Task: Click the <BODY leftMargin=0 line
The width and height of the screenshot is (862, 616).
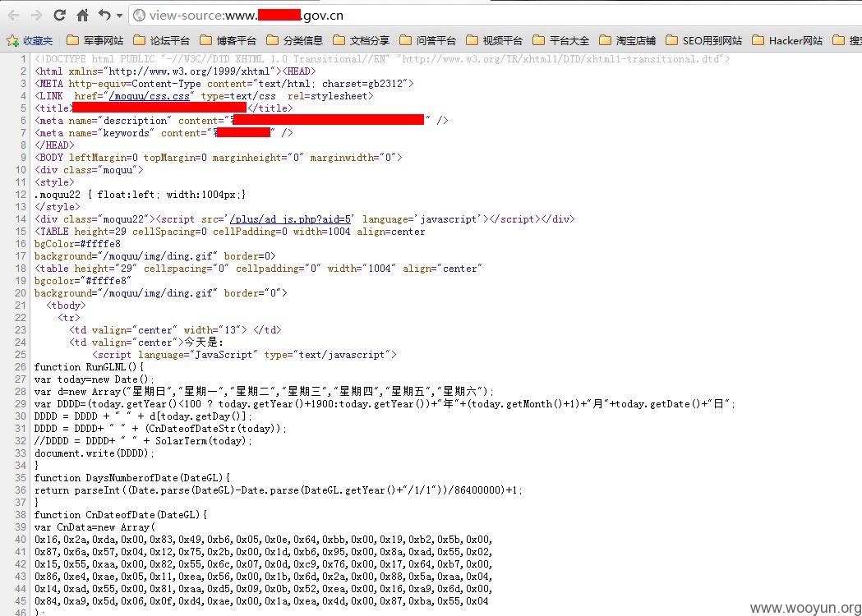Action: pyautogui.click(x=219, y=158)
